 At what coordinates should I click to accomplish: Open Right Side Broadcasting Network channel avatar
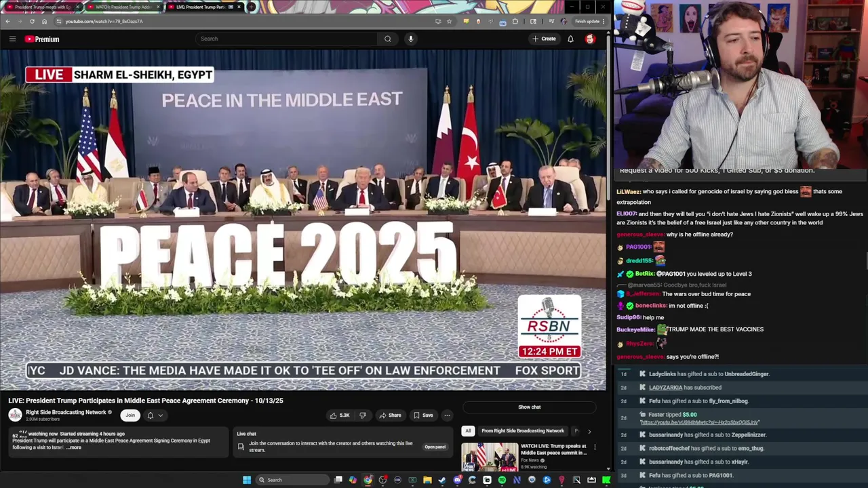15,415
